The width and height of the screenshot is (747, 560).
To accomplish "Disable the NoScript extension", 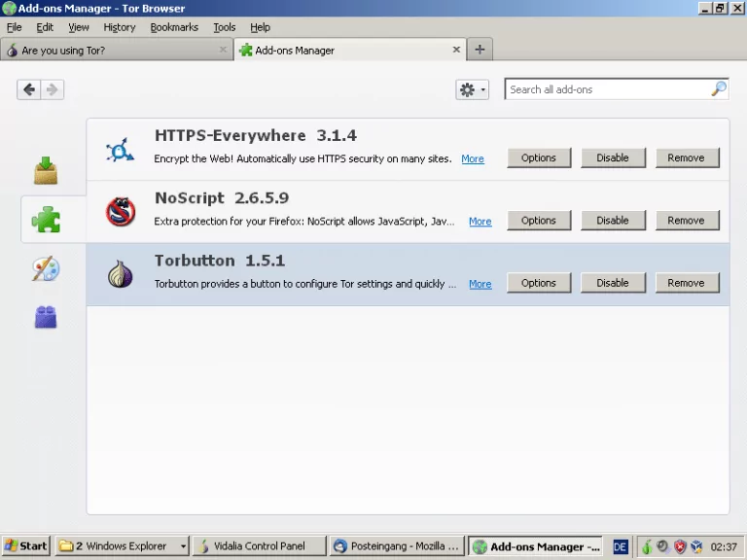I will 613,221.
